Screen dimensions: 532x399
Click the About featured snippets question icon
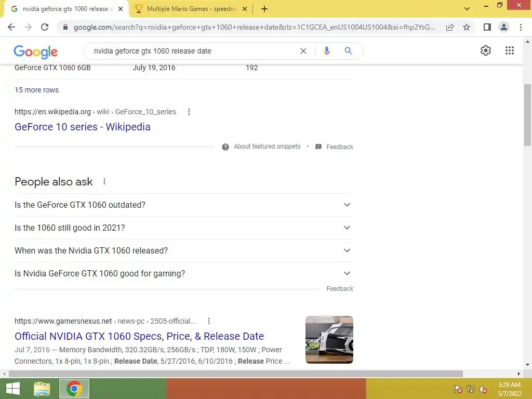pyautogui.click(x=225, y=147)
